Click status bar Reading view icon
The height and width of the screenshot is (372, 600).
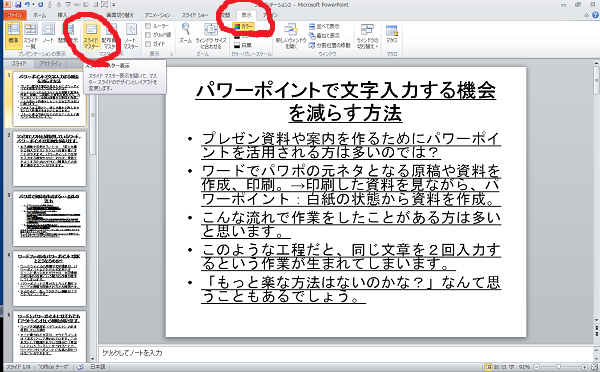pos(504,367)
